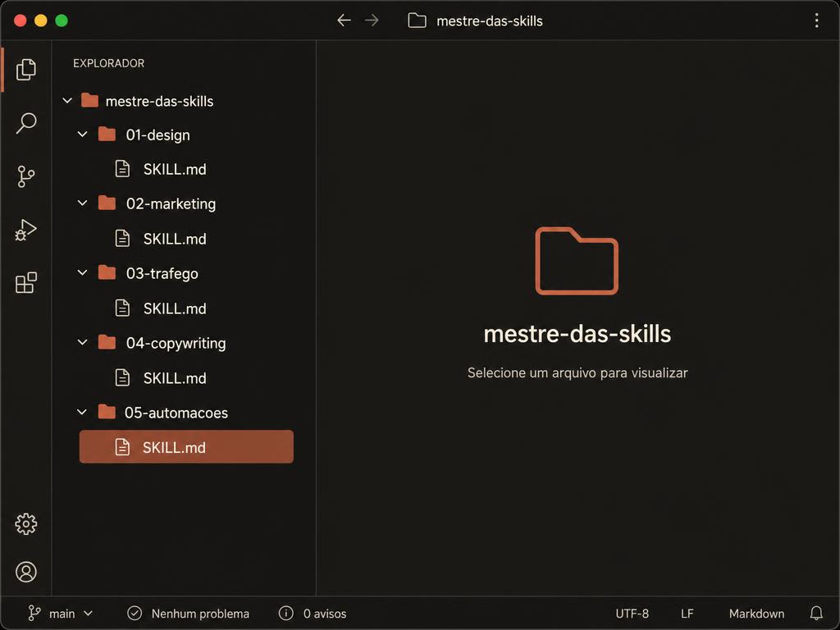The width and height of the screenshot is (840, 630).
Task: Click the notifications bell in status bar
Action: pyautogui.click(x=816, y=613)
